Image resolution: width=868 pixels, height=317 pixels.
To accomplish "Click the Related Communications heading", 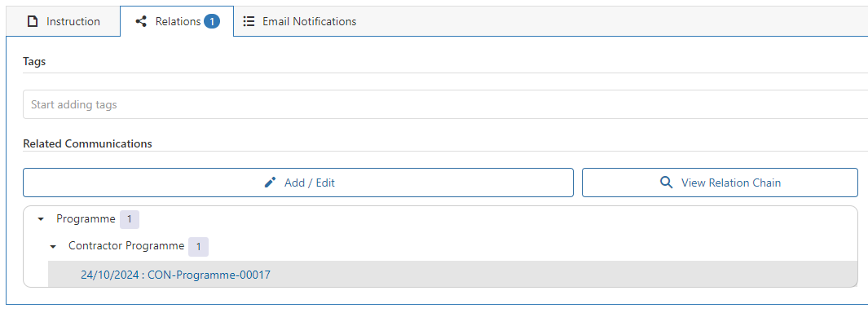I will click(x=87, y=144).
